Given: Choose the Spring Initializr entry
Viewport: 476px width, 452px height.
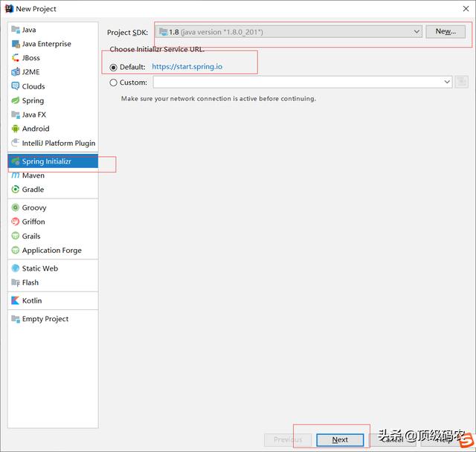Looking at the screenshot, I should coord(53,161).
